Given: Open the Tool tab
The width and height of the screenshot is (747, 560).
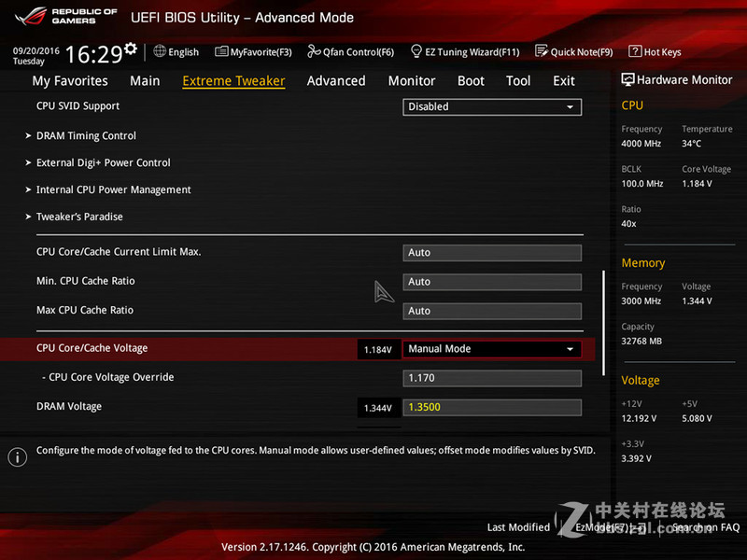Looking at the screenshot, I should (x=518, y=81).
